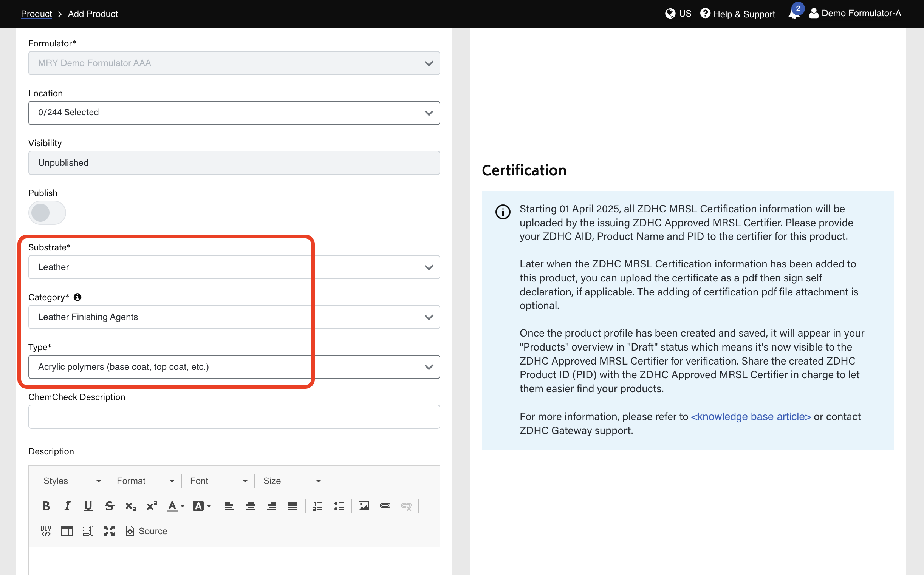Insert a hyperlink with the link icon
The height and width of the screenshot is (575, 924).
(x=385, y=506)
